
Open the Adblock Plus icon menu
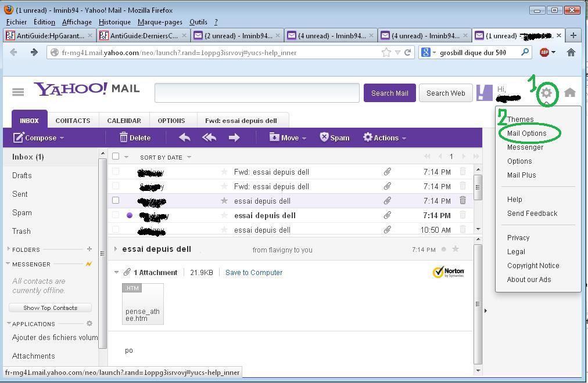click(544, 52)
